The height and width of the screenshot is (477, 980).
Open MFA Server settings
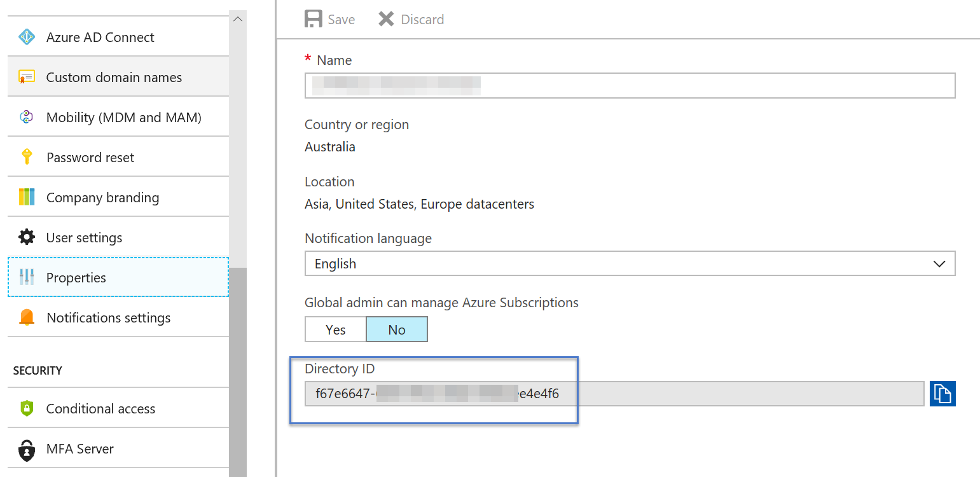pyautogui.click(x=118, y=448)
